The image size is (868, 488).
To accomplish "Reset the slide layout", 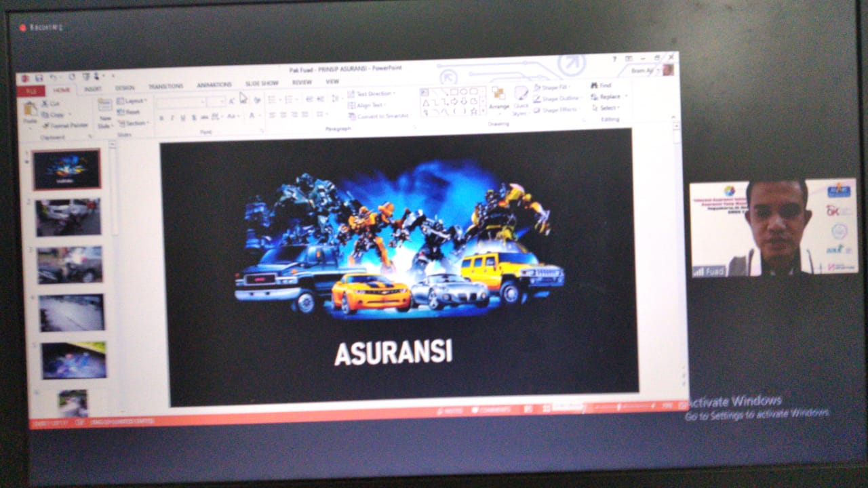I will [130, 112].
